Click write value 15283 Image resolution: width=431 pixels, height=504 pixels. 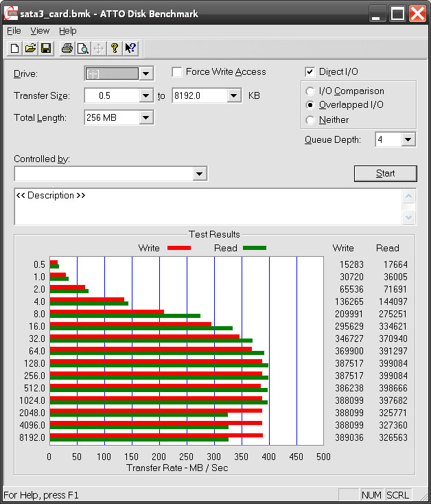coord(351,264)
